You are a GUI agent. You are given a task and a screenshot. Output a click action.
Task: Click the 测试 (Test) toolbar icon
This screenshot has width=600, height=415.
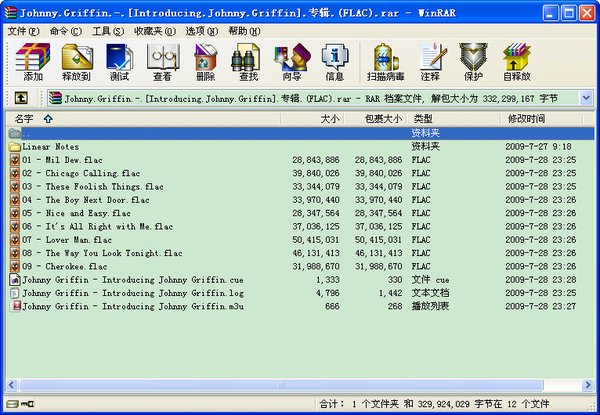click(119, 57)
